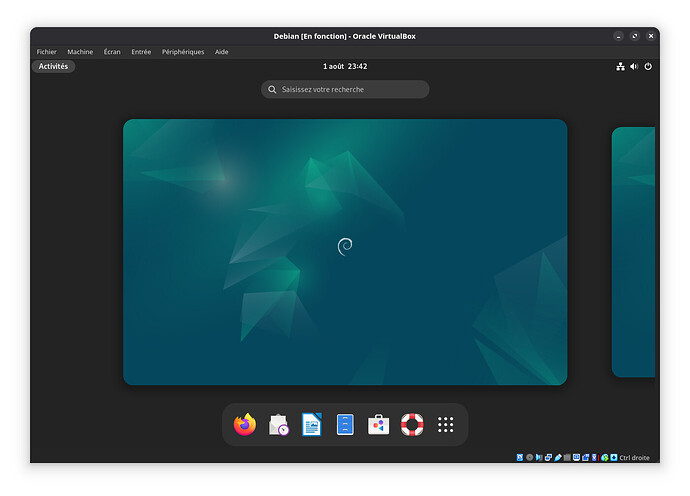Image resolution: width=690 pixels, height=496 pixels.
Task: Open the clock calendar dropdown
Action: 345,66
